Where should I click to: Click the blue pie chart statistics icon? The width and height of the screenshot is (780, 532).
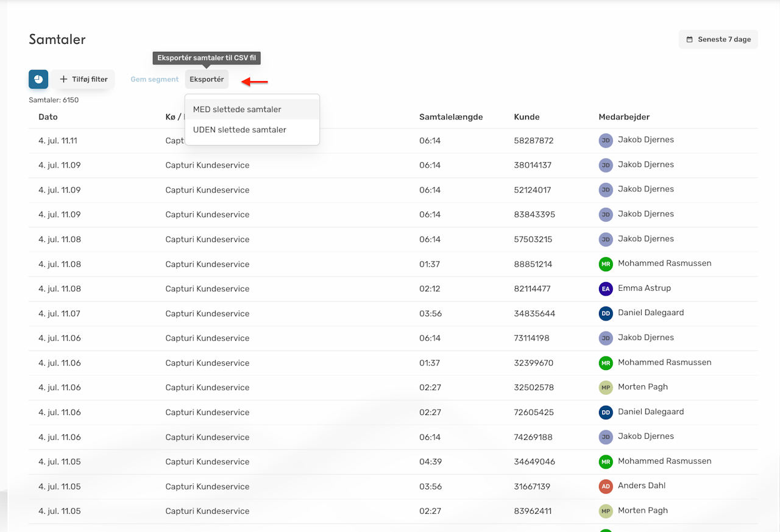tap(38, 79)
